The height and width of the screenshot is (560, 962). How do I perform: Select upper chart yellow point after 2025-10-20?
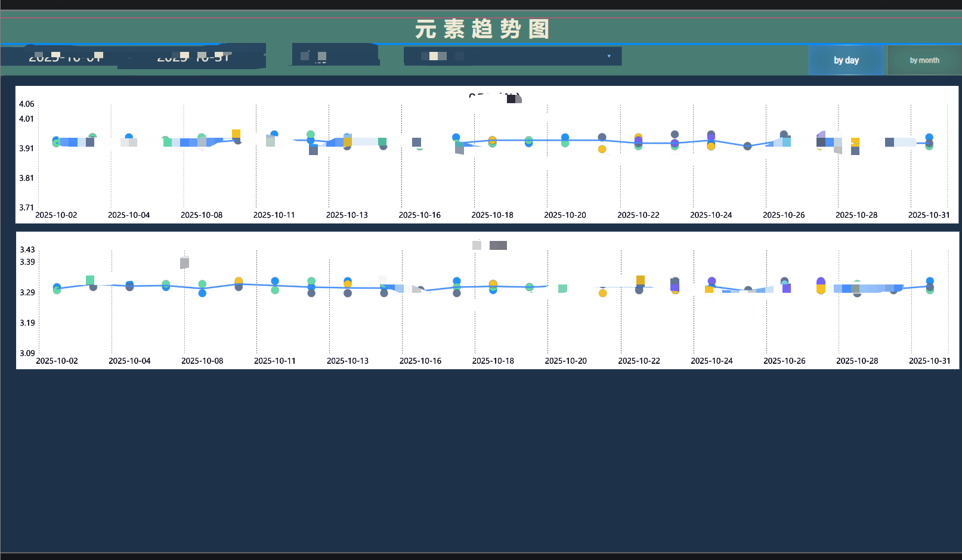[602, 149]
